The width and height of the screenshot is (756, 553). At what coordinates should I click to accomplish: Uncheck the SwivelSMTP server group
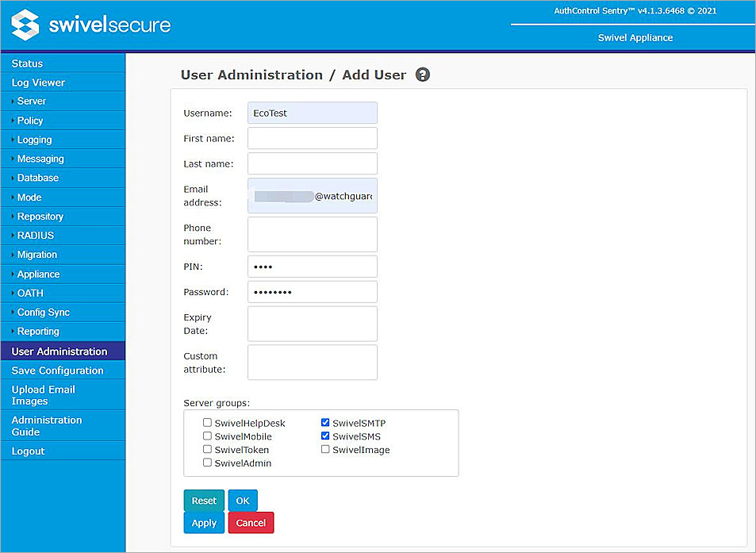(325, 422)
